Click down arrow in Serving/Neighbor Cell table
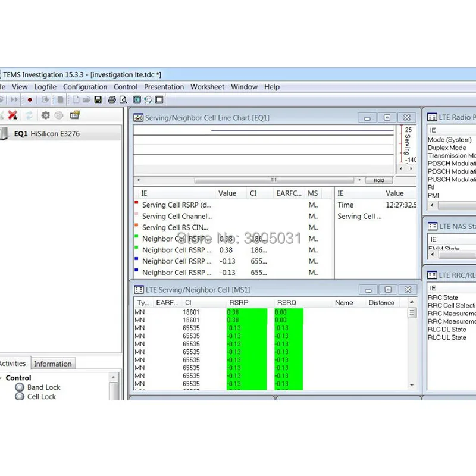The height and width of the screenshot is (476, 476). click(x=412, y=385)
